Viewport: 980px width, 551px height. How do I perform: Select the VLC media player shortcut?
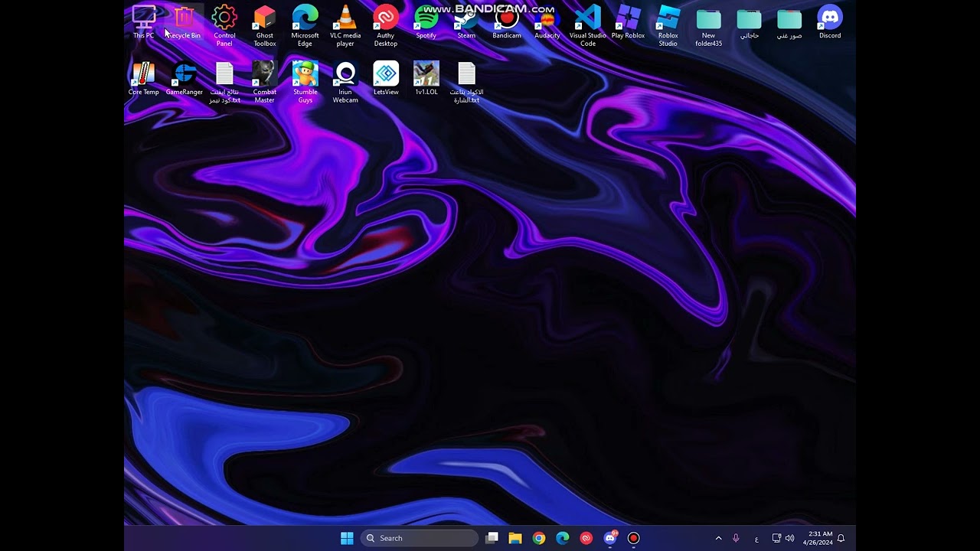pyautogui.click(x=345, y=26)
